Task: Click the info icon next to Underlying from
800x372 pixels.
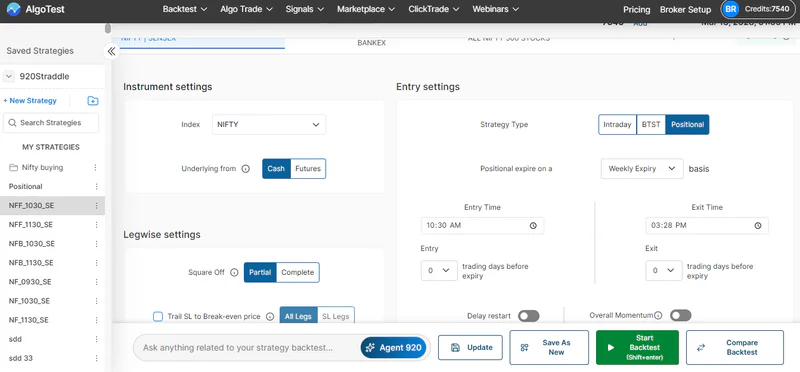Action: click(x=245, y=169)
